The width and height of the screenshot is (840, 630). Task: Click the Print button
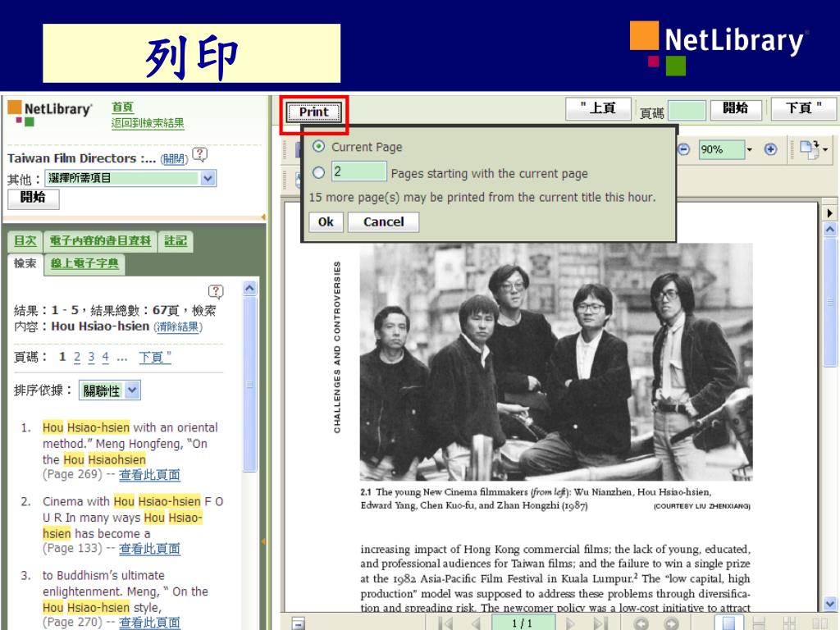[314, 112]
